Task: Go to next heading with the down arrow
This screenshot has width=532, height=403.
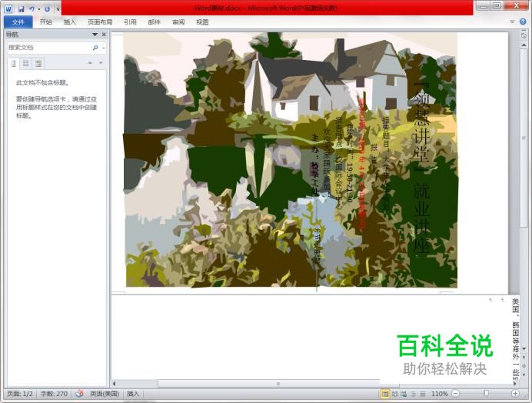Action: (x=101, y=63)
